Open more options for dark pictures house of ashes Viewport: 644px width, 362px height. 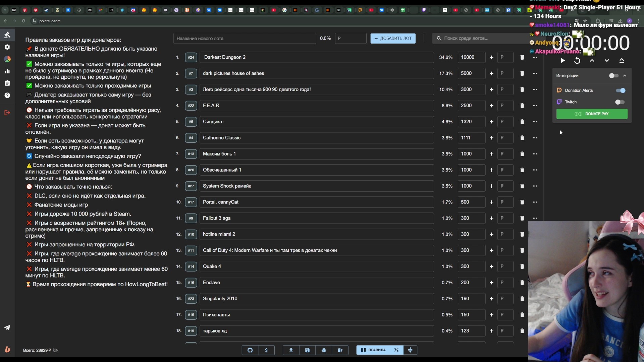click(535, 73)
